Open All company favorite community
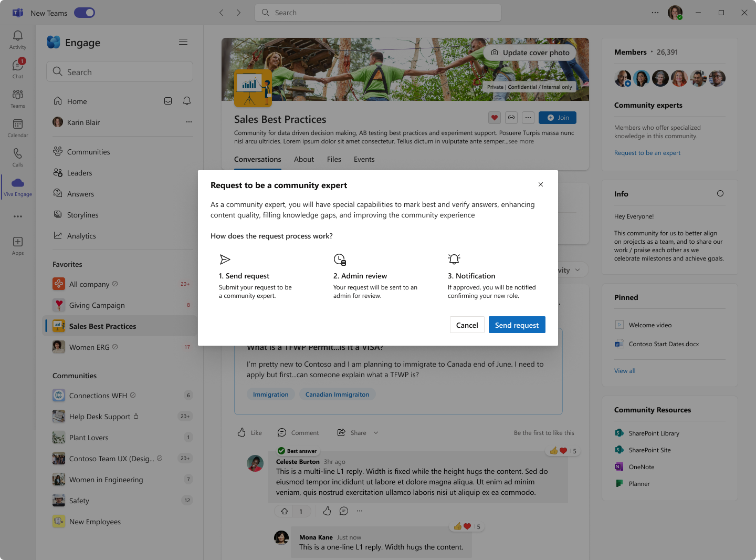The width and height of the screenshot is (756, 560). point(120,284)
